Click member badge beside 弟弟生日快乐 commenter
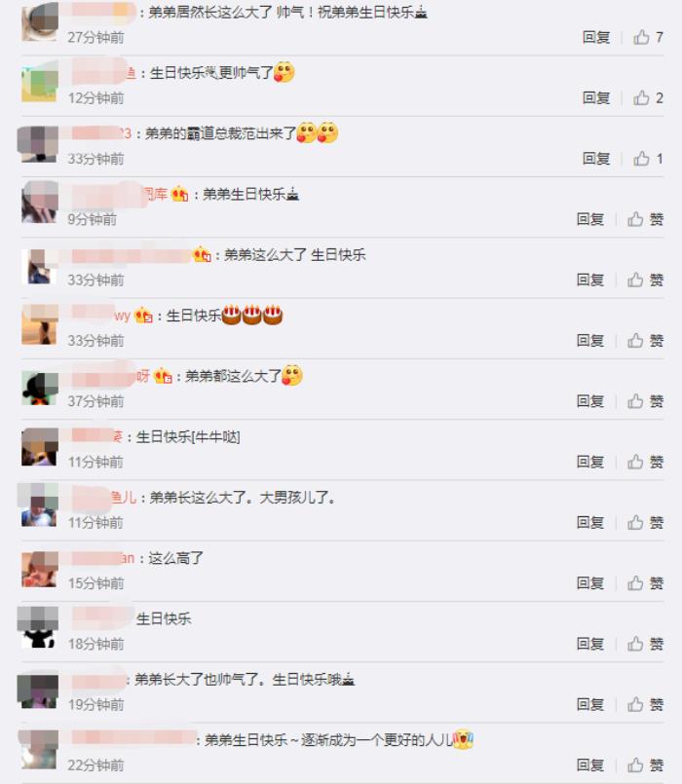This screenshot has width=682, height=784. 179,194
